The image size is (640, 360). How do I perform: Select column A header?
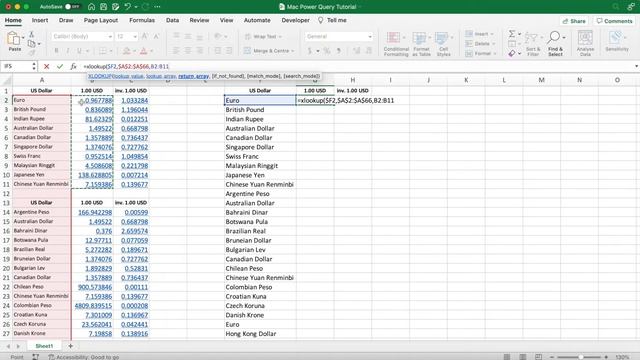[42, 80]
